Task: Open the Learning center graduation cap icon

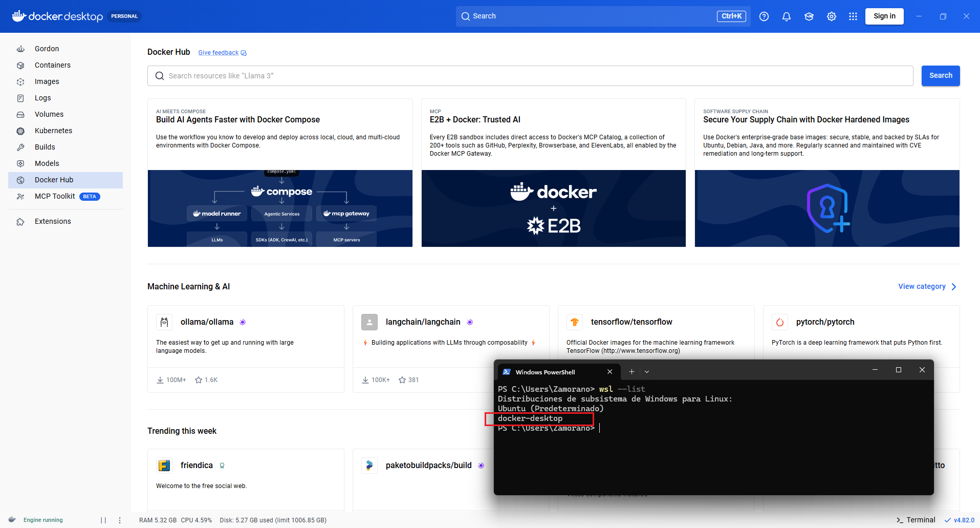Action: tap(809, 16)
